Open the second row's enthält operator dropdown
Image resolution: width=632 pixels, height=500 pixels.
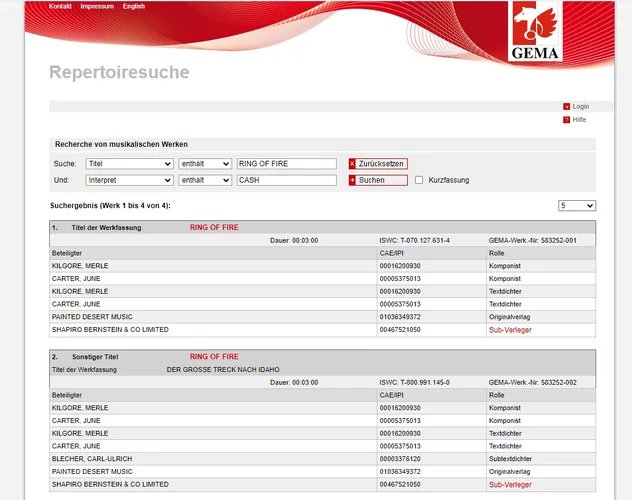click(x=205, y=180)
